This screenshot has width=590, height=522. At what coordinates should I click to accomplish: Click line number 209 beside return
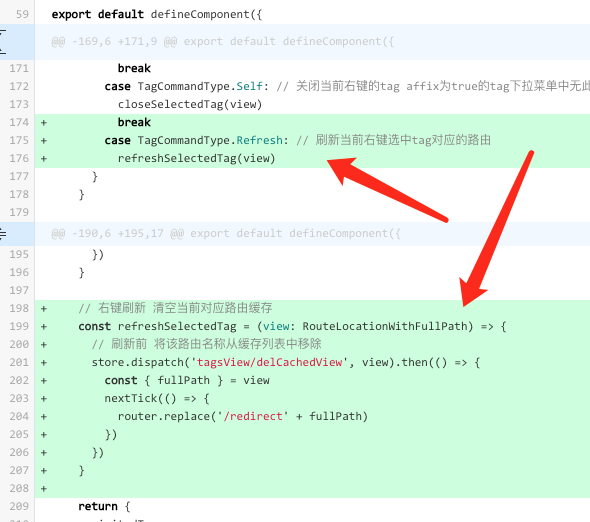click(x=19, y=506)
